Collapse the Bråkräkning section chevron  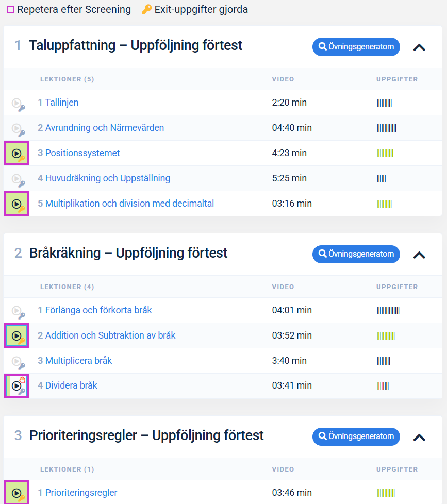[419, 255]
